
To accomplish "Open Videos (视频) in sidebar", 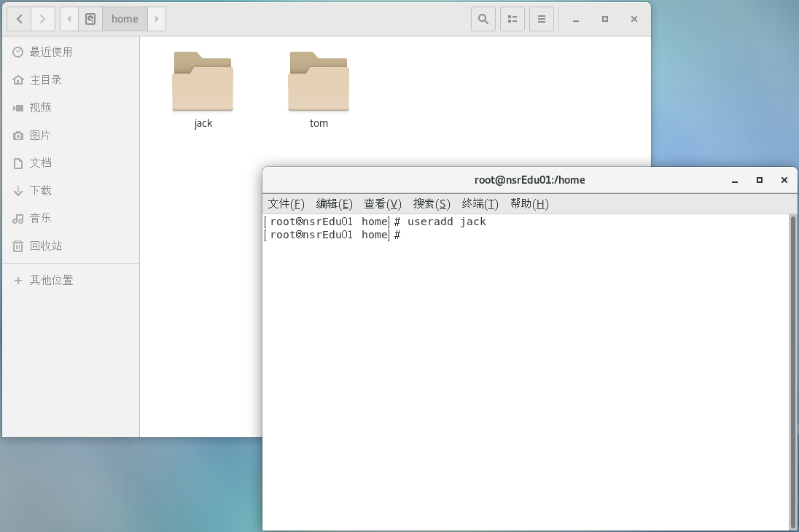I will [71, 108].
